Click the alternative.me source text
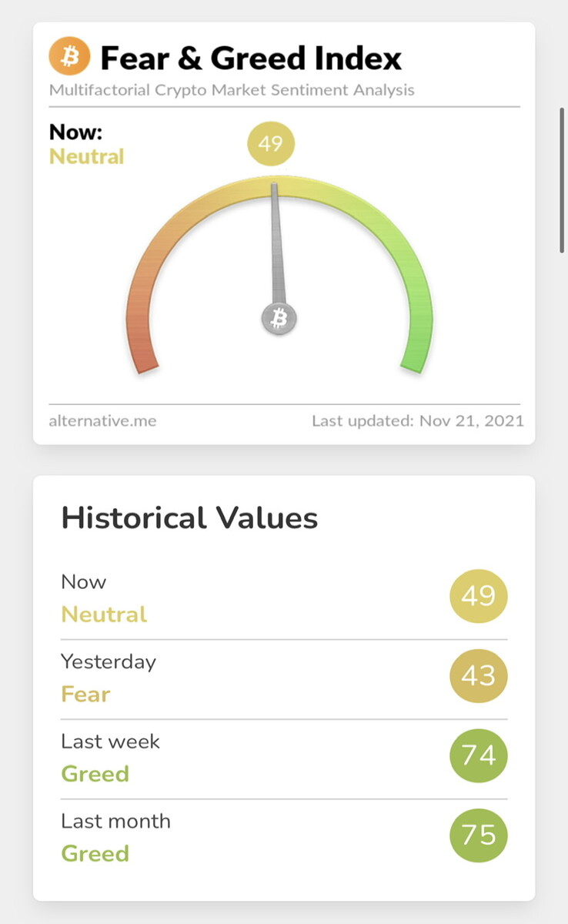This screenshot has height=924, width=568. (x=102, y=421)
